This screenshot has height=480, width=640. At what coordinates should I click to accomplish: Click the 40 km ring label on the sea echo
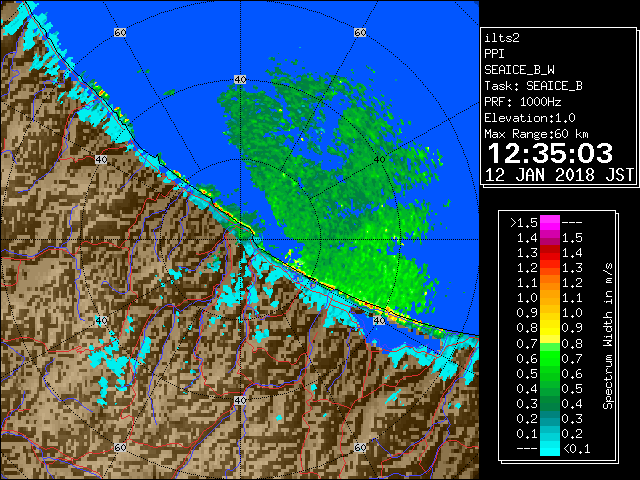pyautogui.click(x=380, y=160)
